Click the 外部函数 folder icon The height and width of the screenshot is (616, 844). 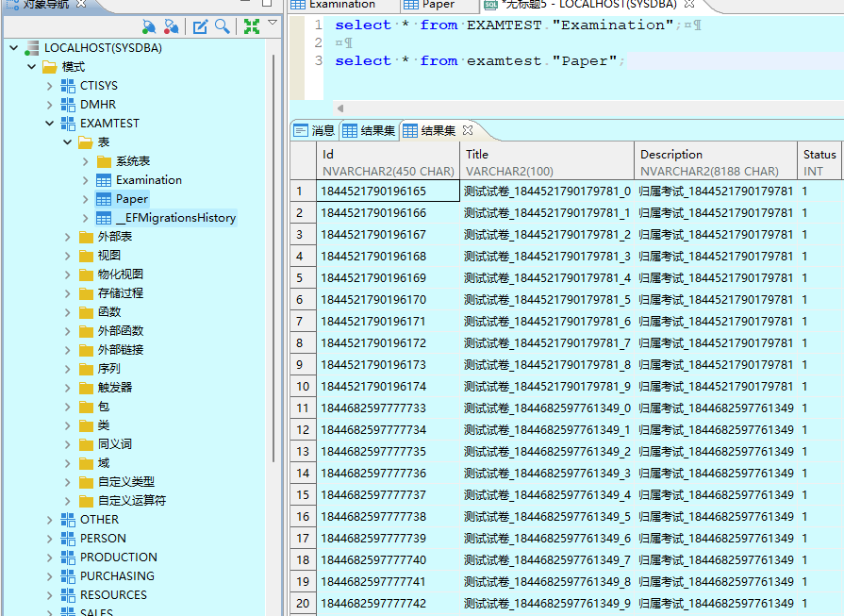click(x=86, y=331)
